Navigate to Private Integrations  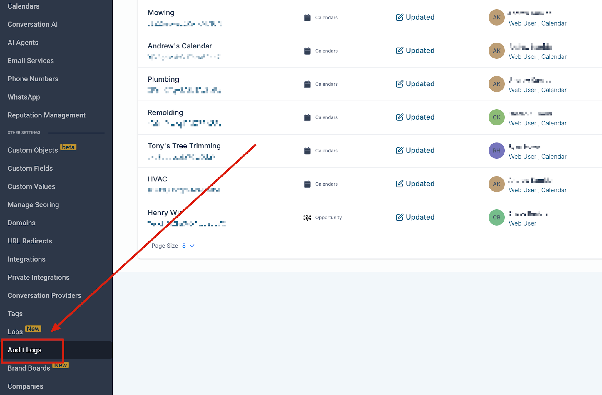coord(38,278)
